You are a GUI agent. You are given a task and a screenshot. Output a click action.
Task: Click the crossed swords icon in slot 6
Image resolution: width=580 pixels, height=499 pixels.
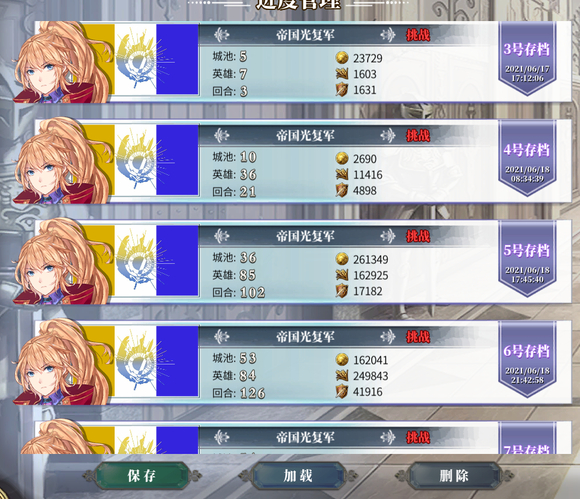pyautogui.click(x=342, y=375)
